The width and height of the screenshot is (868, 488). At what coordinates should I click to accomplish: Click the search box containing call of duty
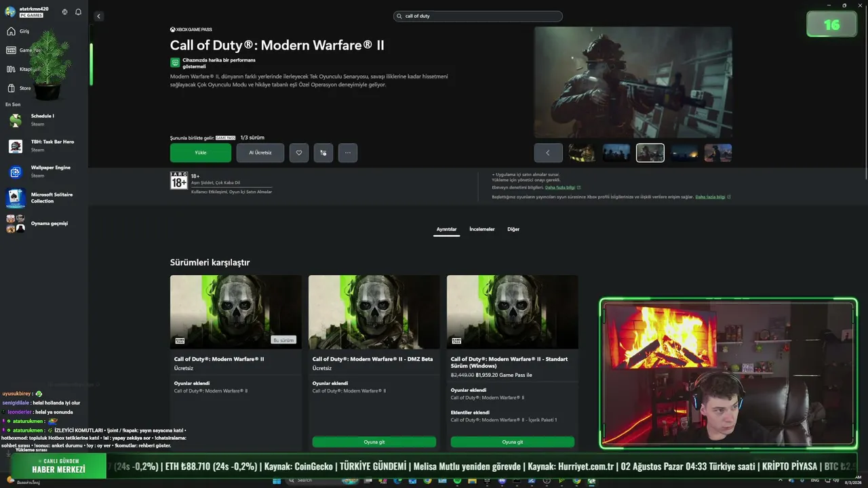tap(478, 16)
